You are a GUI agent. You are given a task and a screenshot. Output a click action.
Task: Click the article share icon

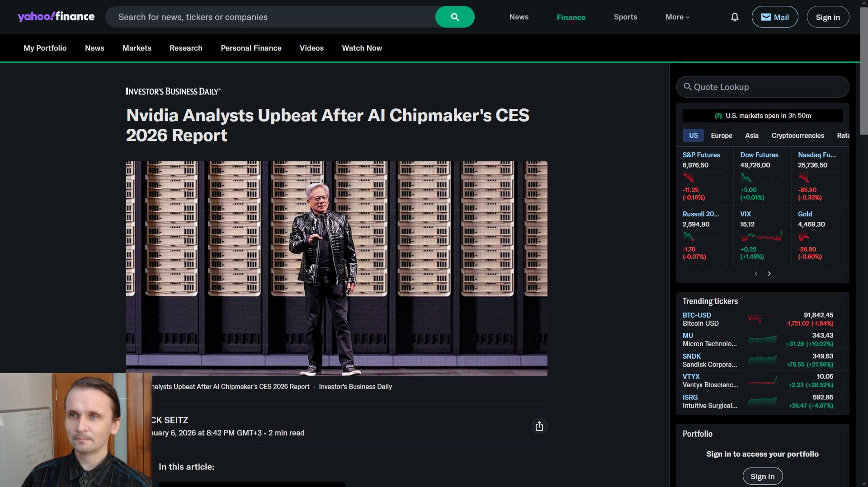539,426
